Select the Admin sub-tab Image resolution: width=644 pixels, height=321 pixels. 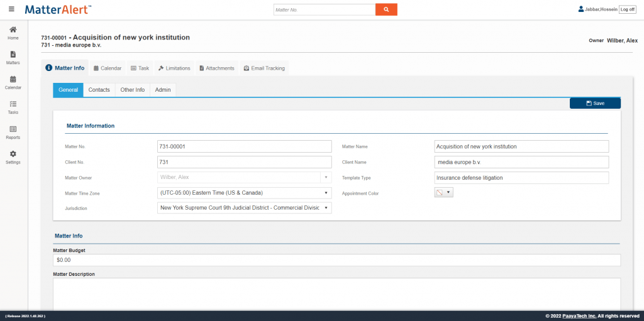pyautogui.click(x=163, y=90)
